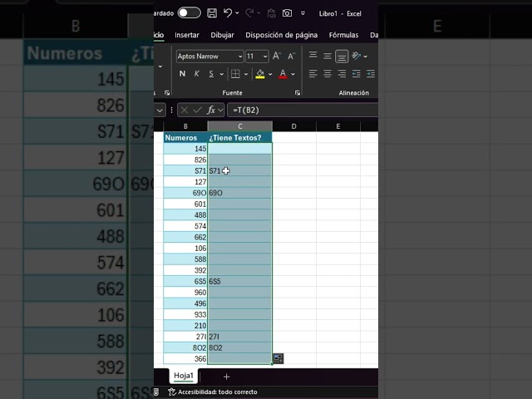Select header cell ¿Tiene Textos?
Viewport: 532px width, 399px height.
(239, 137)
